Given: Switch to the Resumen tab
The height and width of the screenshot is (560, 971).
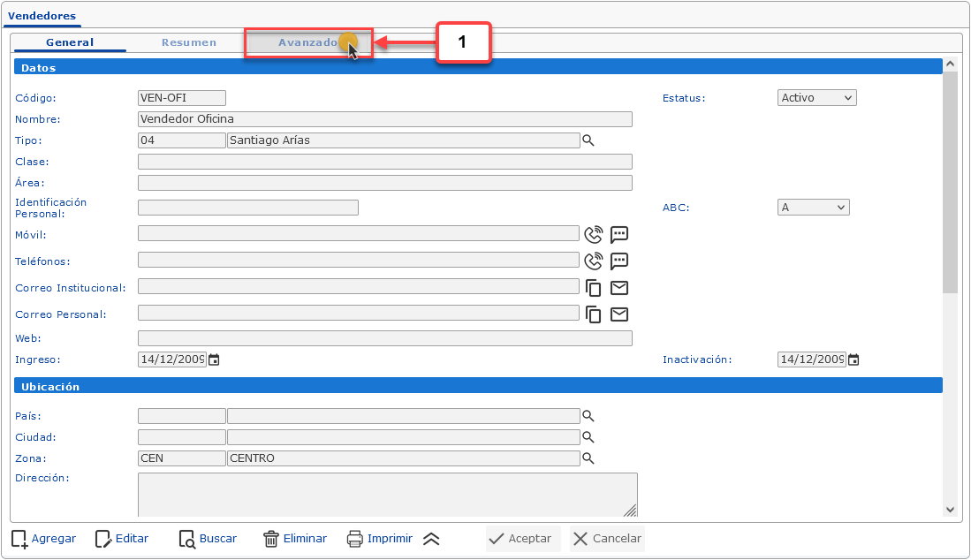Looking at the screenshot, I should [x=189, y=42].
